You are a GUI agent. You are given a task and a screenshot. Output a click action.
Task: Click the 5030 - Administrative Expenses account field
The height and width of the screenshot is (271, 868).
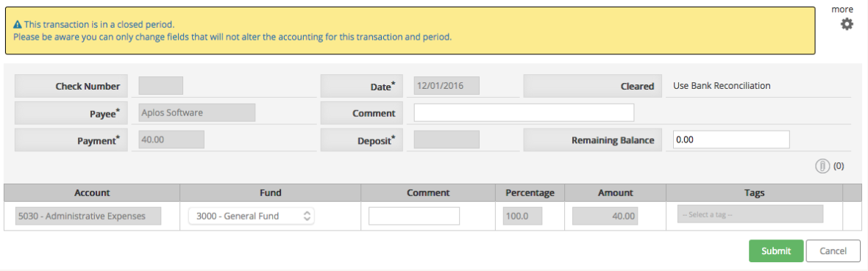88,216
